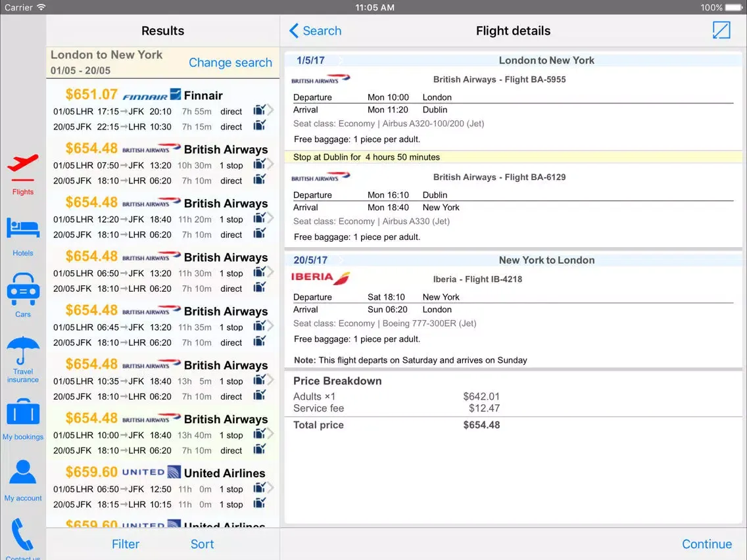
Task: Open the Filter options
Action: (126, 544)
